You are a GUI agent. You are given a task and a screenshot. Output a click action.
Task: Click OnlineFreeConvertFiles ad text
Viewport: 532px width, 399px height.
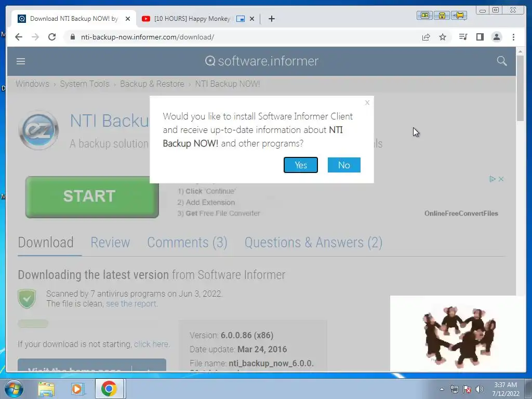[x=461, y=214]
